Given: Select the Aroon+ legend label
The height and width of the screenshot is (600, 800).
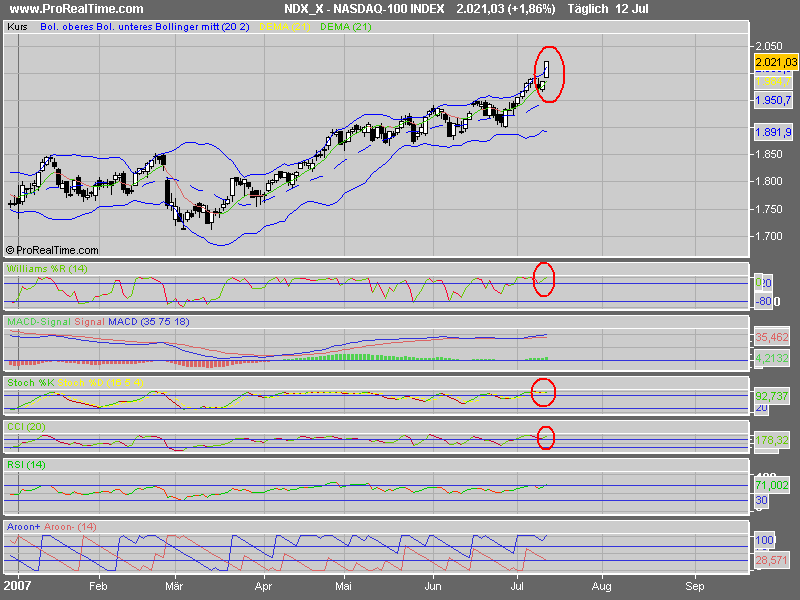Looking at the screenshot, I should click(x=23, y=527).
